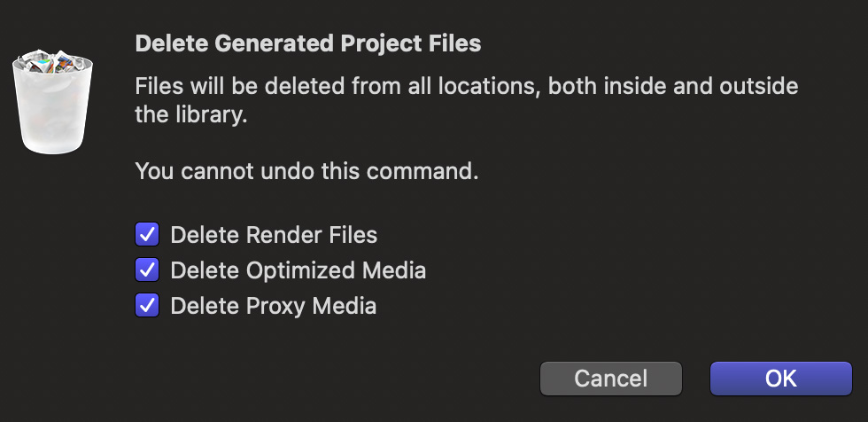Toggle the Delete Optimized Media checkbox
The image size is (868, 422).
pos(147,270)
